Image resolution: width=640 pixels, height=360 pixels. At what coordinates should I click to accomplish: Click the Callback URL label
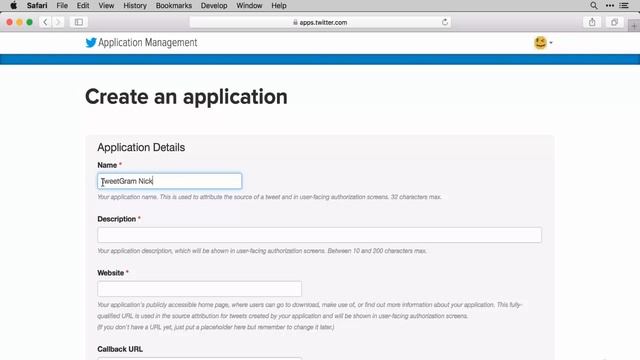120,349
